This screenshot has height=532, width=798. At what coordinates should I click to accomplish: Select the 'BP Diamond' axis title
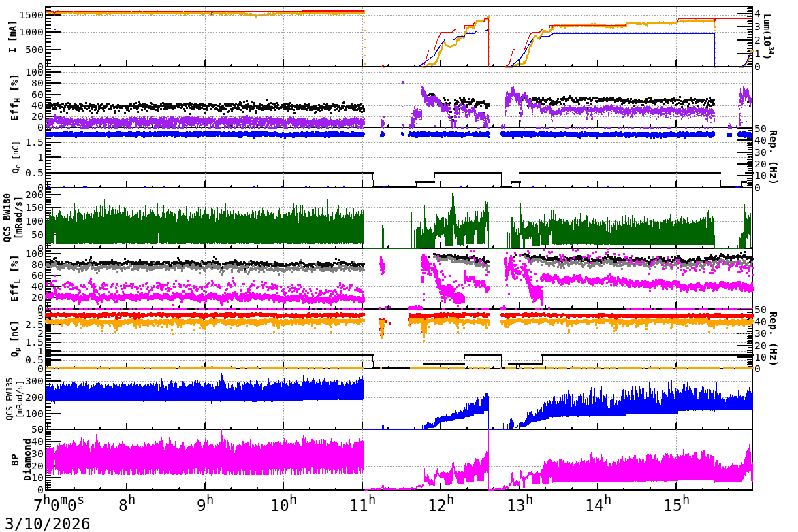pos(21,459)
